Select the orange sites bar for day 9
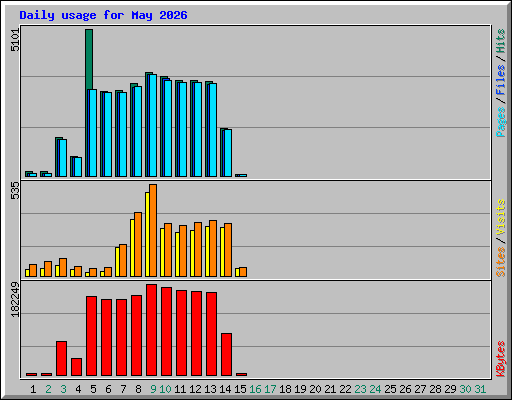 153,230
